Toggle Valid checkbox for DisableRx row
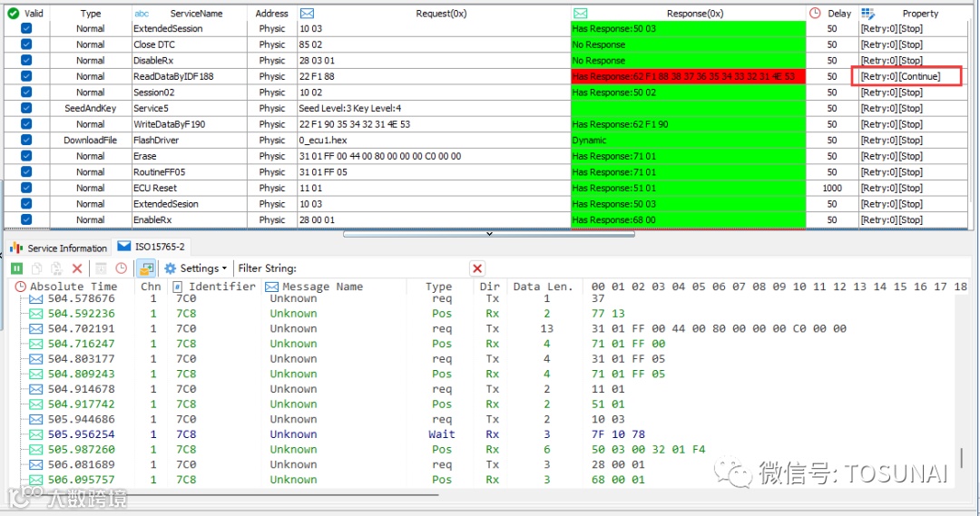The height and width of the screenshot is (516, 980). [x=26, y=61]
